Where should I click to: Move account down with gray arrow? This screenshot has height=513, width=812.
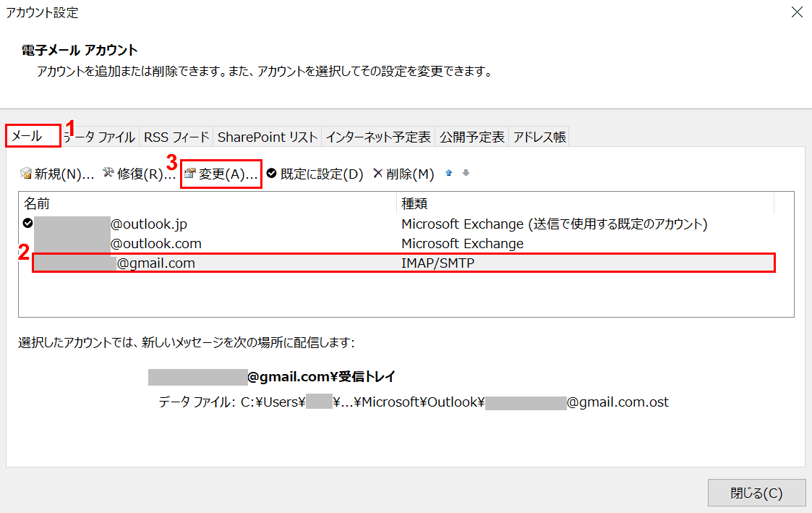coord(466,173)
